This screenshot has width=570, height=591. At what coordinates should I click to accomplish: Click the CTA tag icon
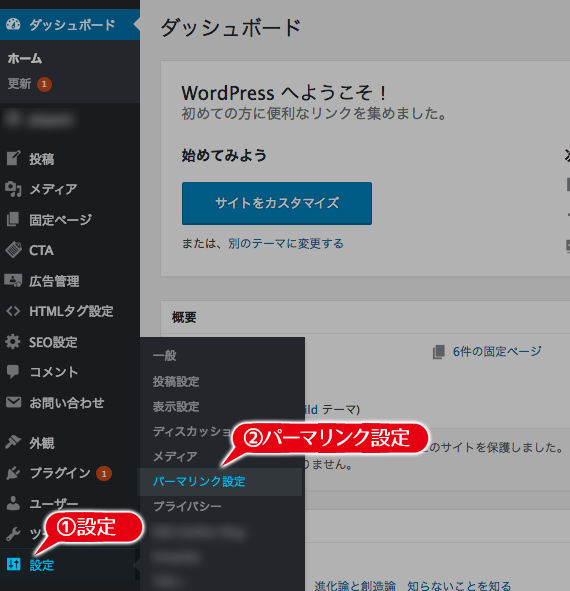click(x=14, y=250)
